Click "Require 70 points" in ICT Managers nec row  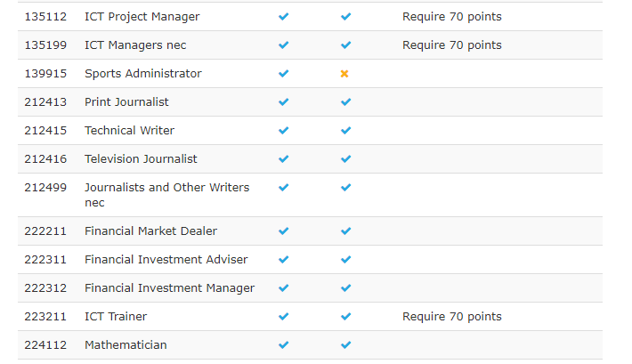tap(451, 45)
